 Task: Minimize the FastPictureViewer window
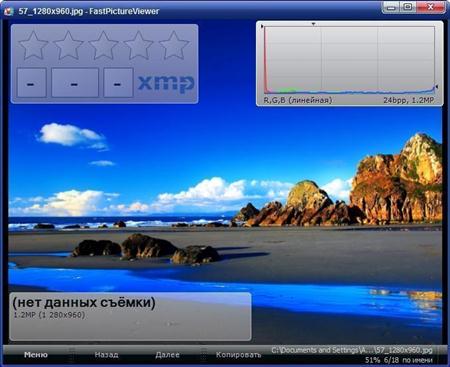(391, 7)
